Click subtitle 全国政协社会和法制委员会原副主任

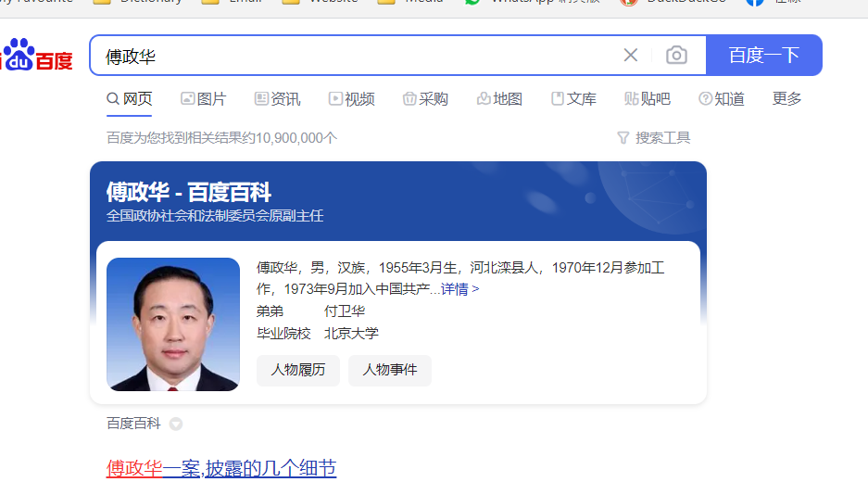click(215, 216)
